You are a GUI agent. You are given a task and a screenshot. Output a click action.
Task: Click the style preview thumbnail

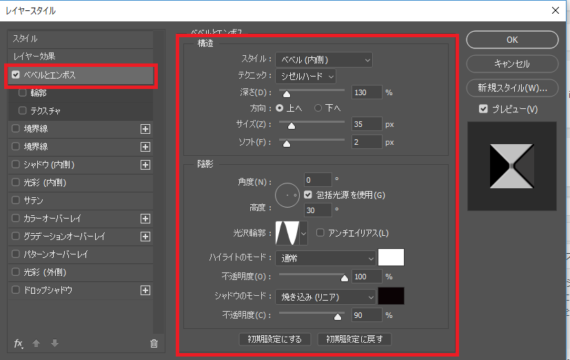[x=512, y=166]
